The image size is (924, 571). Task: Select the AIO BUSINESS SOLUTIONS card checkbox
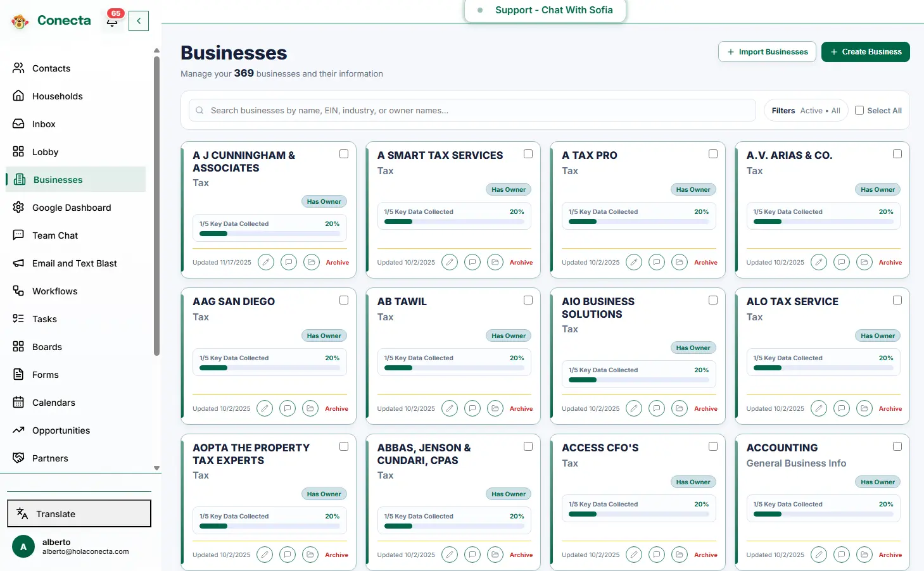tap(713, 300)
